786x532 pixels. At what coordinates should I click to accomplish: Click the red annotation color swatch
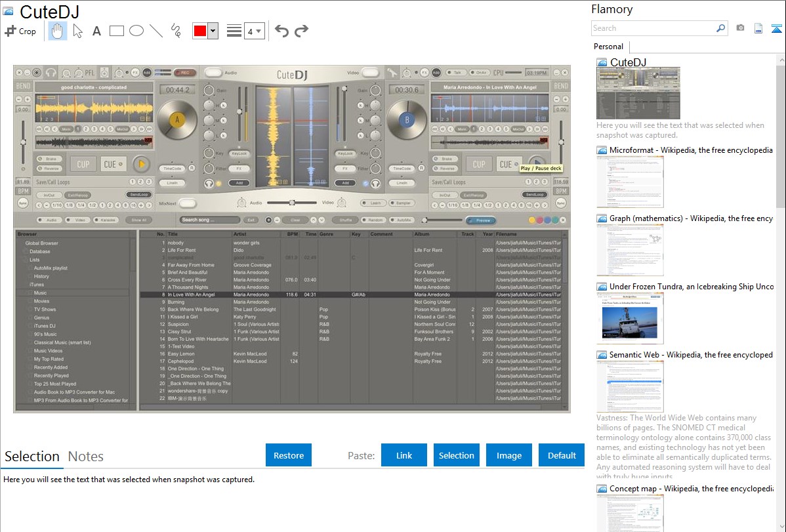click(x=200, y=31)
